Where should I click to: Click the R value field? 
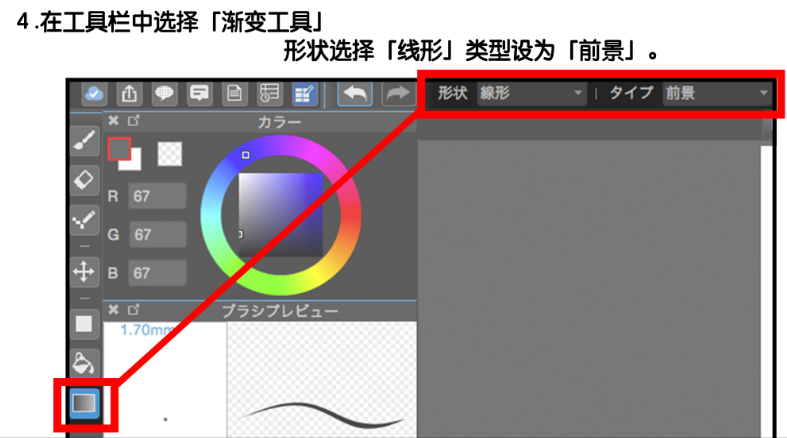[x=157, y=196]
